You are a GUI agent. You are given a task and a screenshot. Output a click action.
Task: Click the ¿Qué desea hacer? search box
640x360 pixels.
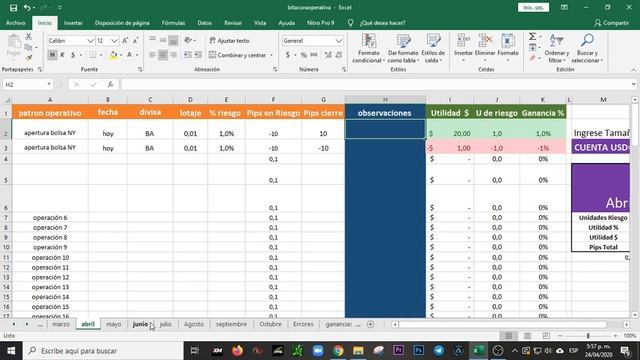point(382,23)
